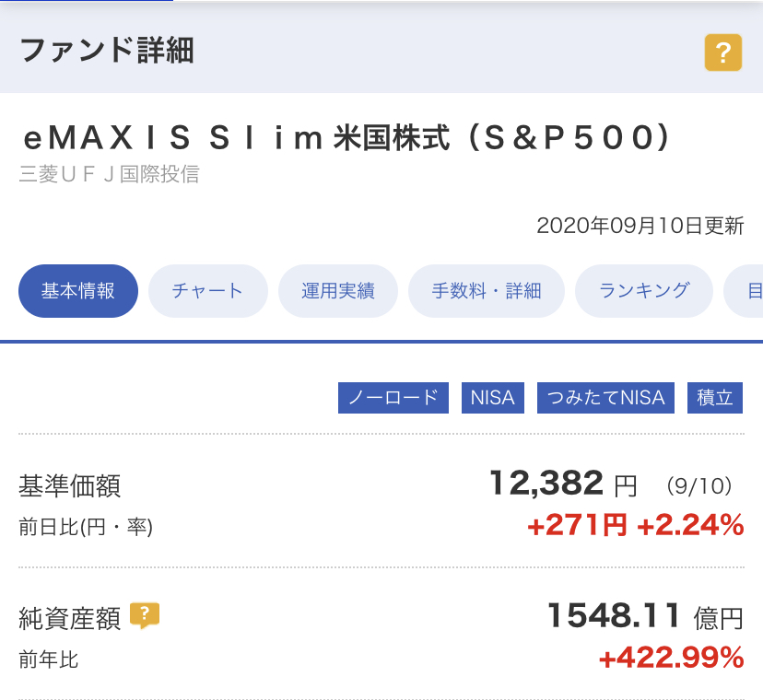
Task: Click the +422.99% year-over-year figure
Action: point(671,659)
